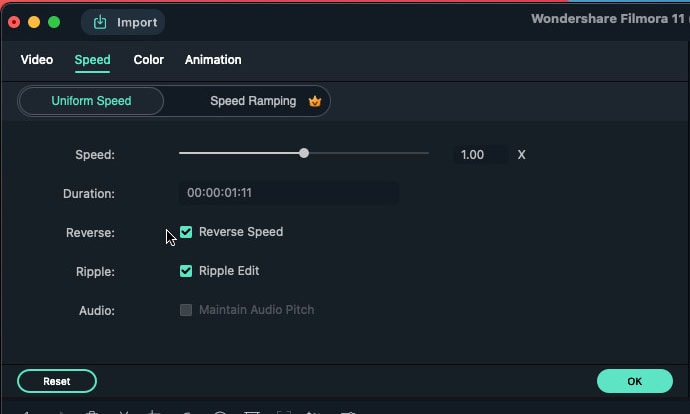
Task: Uncheck the Reverse Speed checkbox
Action: click(x=186, y=232)
